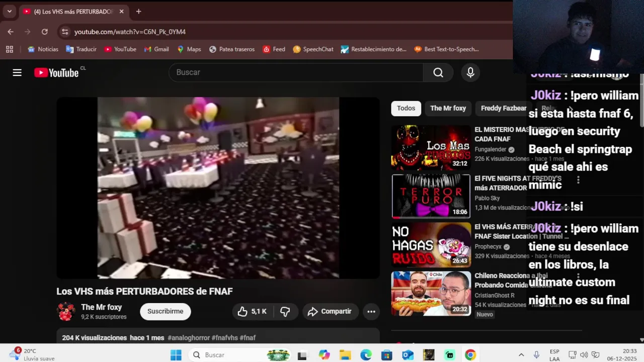The width and height of the screenshot is (644, 362).
Task: Open the weather widget showing 20°C
Action: 33,354
